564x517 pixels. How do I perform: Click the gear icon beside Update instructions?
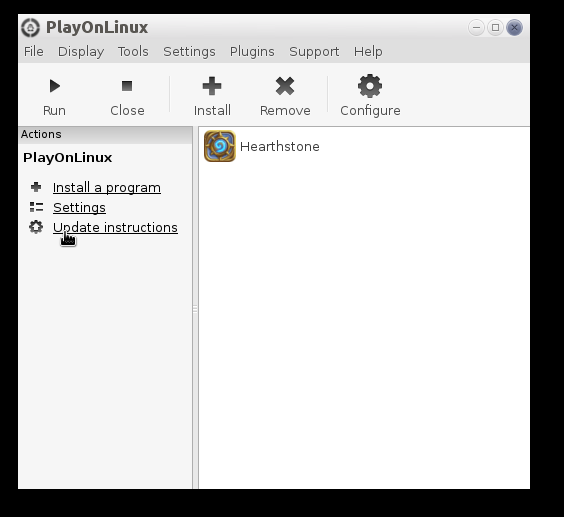point(36,227)
